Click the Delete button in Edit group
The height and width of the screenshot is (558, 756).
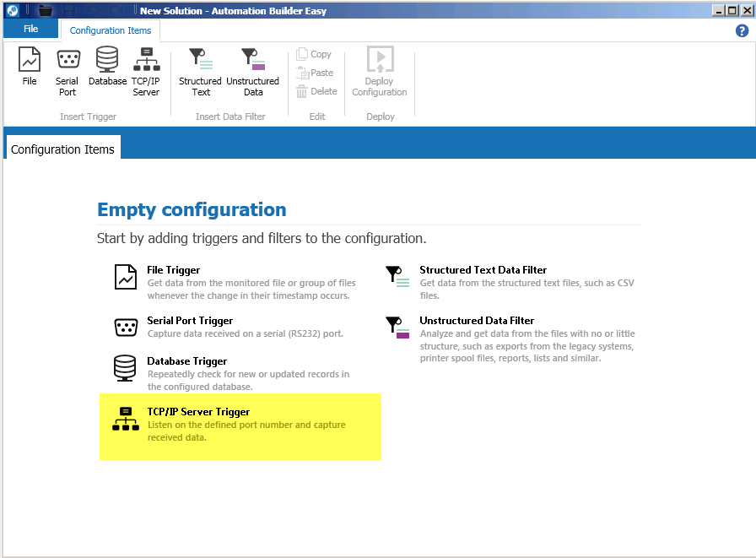coord(316,91)
